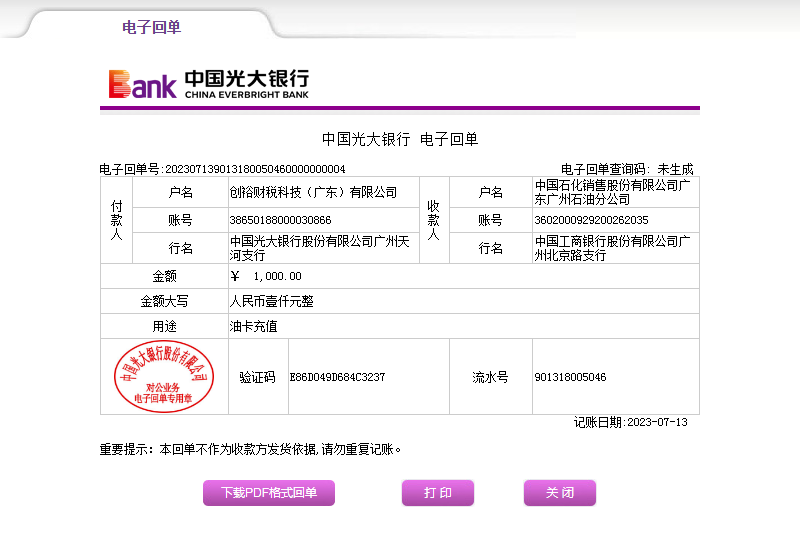Click the electronic receipt number at top

pos(254,169)
